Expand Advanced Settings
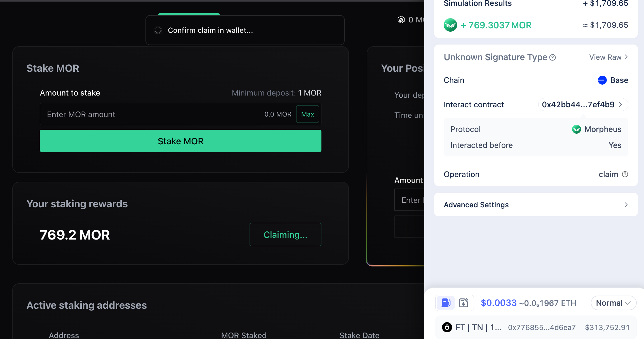This screenshot has width=644, height=339. click(536, 205)
